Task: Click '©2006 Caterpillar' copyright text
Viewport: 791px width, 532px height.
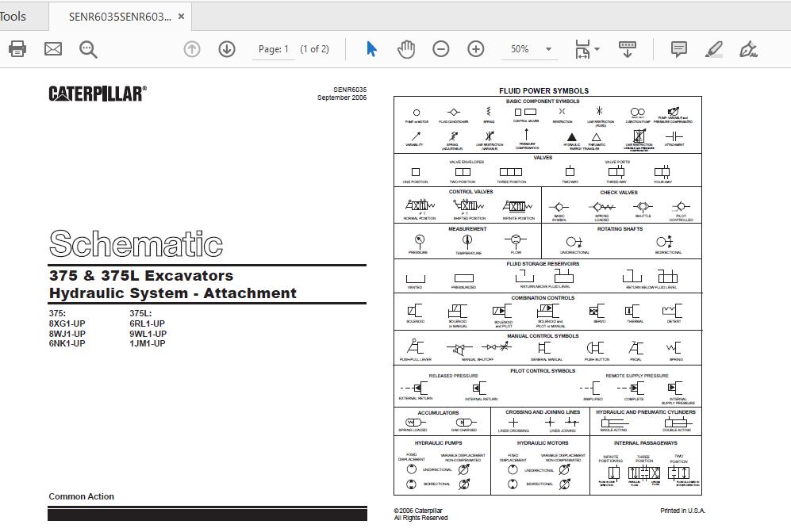Action: (x=418, y=511)
